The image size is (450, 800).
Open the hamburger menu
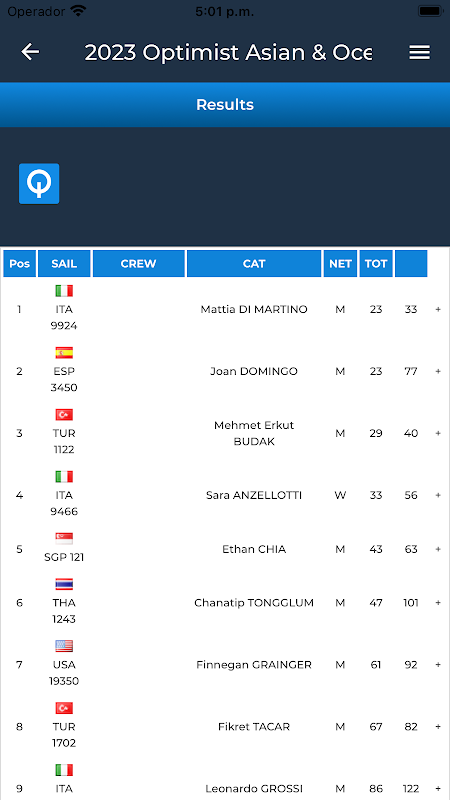(x=419, y=52)
